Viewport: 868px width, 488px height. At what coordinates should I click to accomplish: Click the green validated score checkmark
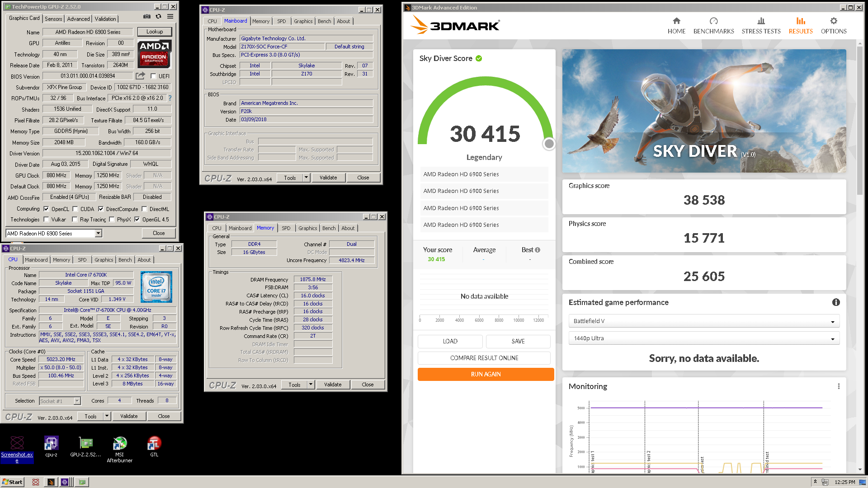point(479,58)
